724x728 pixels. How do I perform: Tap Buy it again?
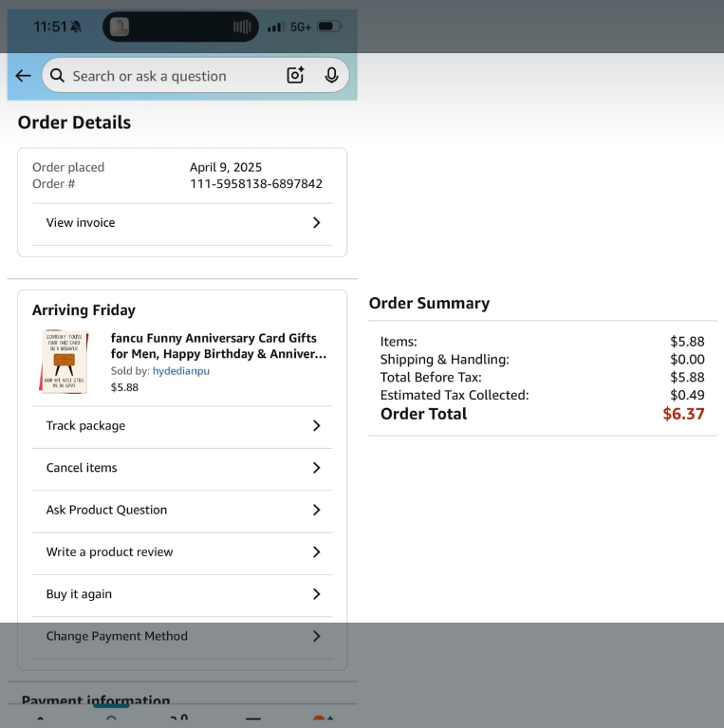79,594
